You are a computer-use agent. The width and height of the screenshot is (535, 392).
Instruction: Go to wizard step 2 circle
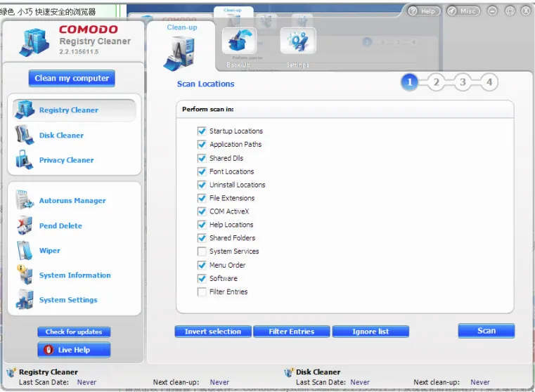436,82
